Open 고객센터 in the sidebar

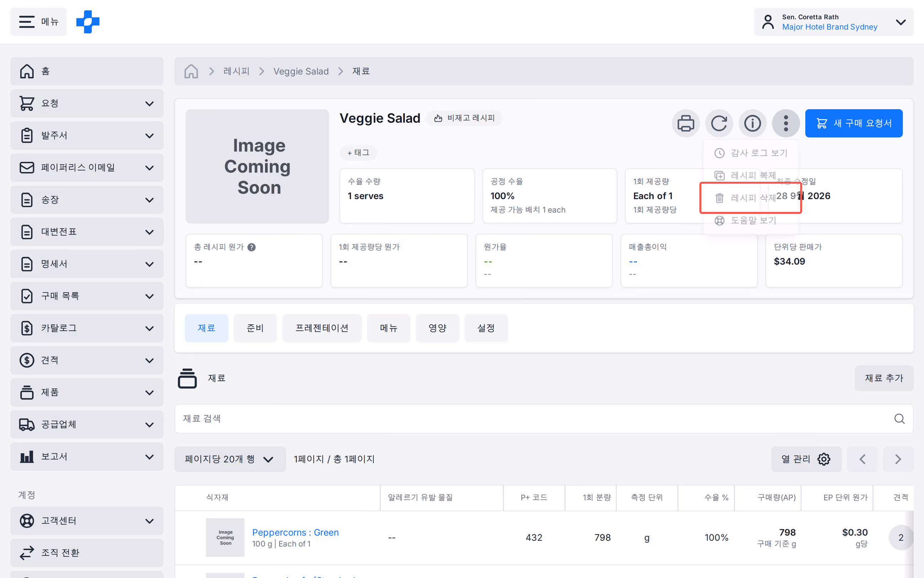pos(87,521)
